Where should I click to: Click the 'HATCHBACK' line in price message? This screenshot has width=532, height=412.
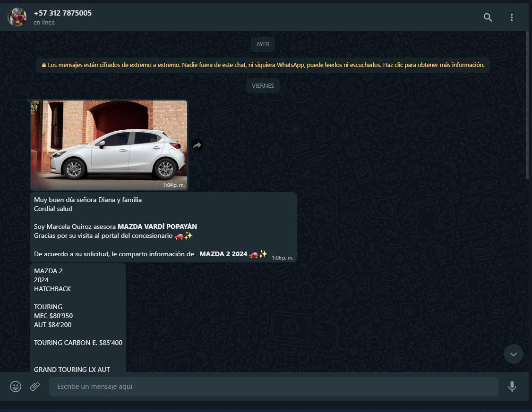pos(52,289)
